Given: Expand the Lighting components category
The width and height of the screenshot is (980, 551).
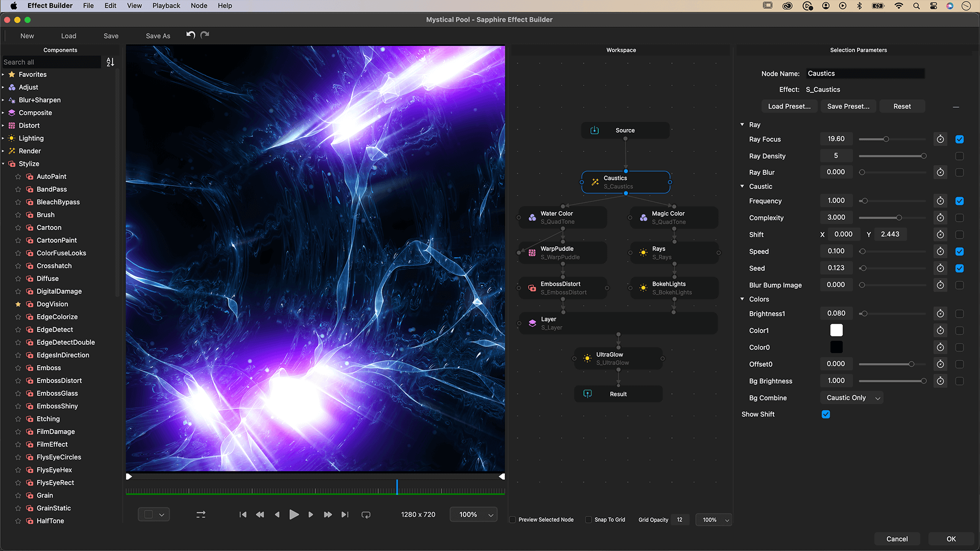Looking at the screenshot, I should click(x=4, y=138).
